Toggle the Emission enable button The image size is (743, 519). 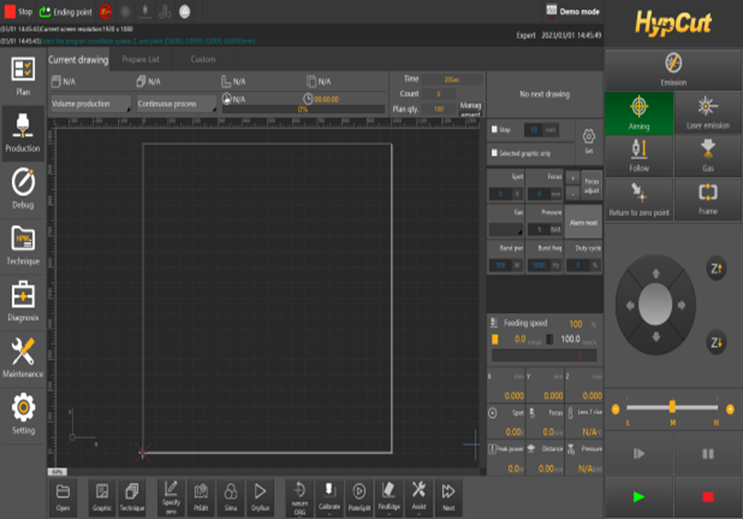click(x=673, y=68)
